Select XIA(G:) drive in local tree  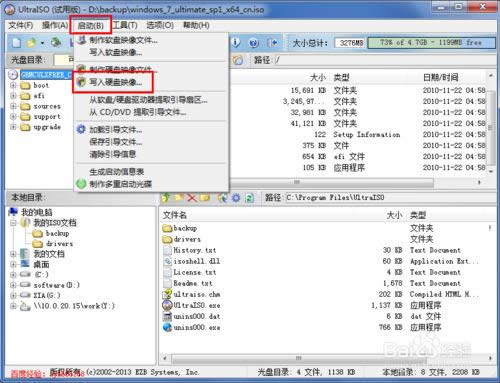pyautogui.click(x=47, y=295)
